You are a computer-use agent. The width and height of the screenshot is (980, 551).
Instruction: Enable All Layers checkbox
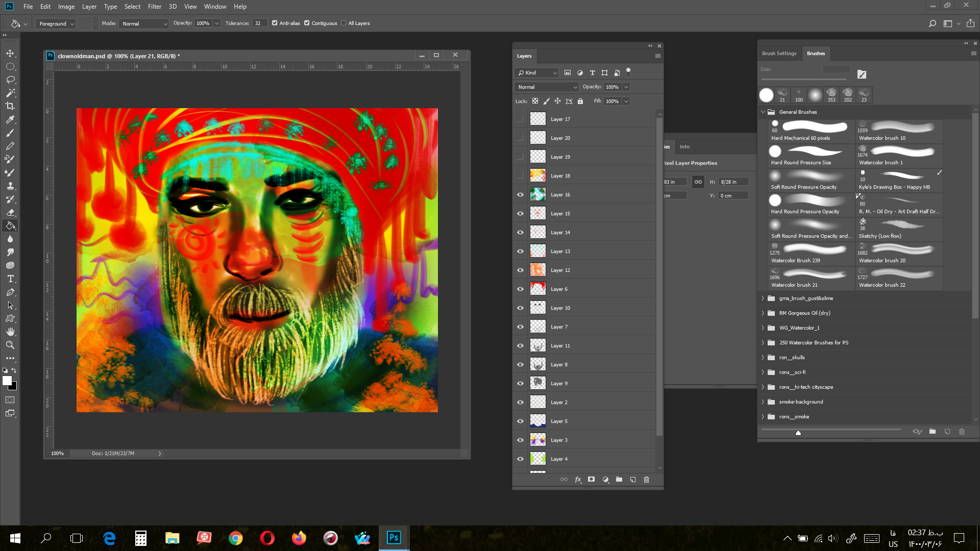(344, 23)
